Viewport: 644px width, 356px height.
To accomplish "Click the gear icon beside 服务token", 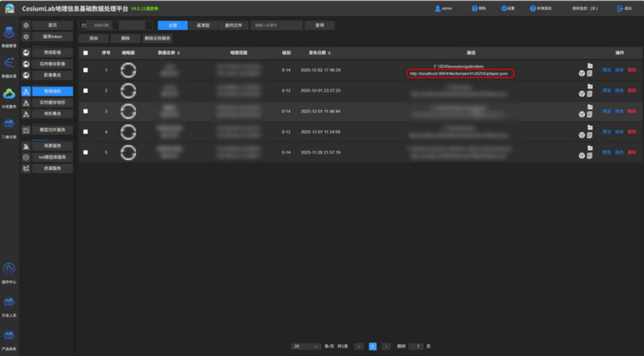I will (x=26, y=37).
